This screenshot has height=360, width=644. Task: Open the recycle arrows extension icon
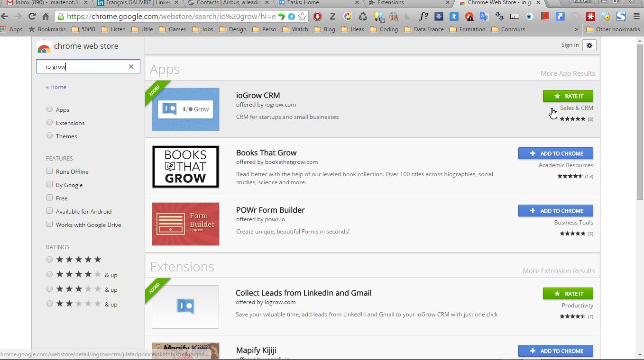[363, 17]
